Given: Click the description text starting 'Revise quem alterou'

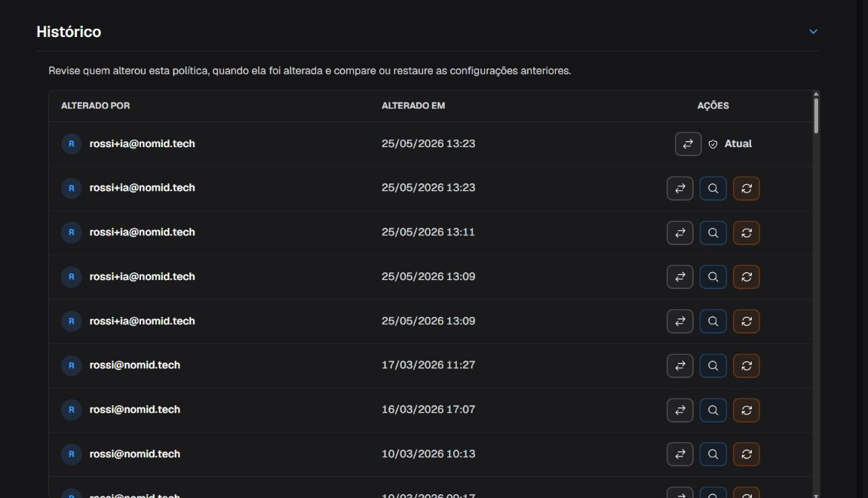Looking at the screenshot, I should point(309,71).
